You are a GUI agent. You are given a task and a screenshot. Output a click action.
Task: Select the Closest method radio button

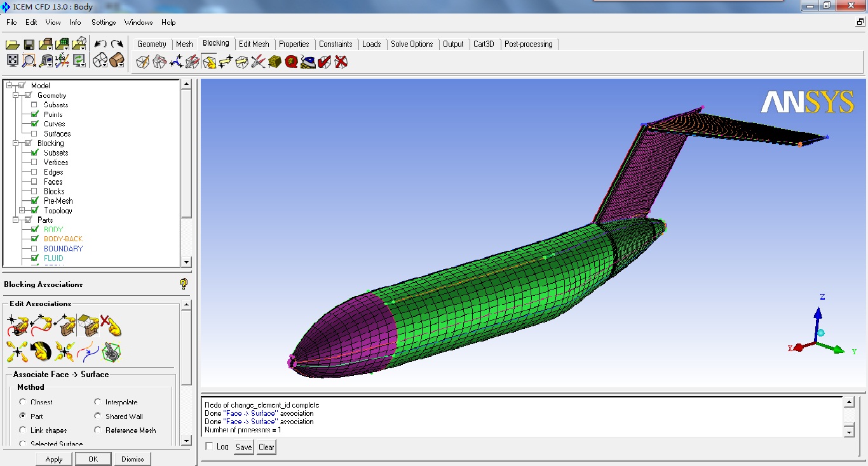23,402
